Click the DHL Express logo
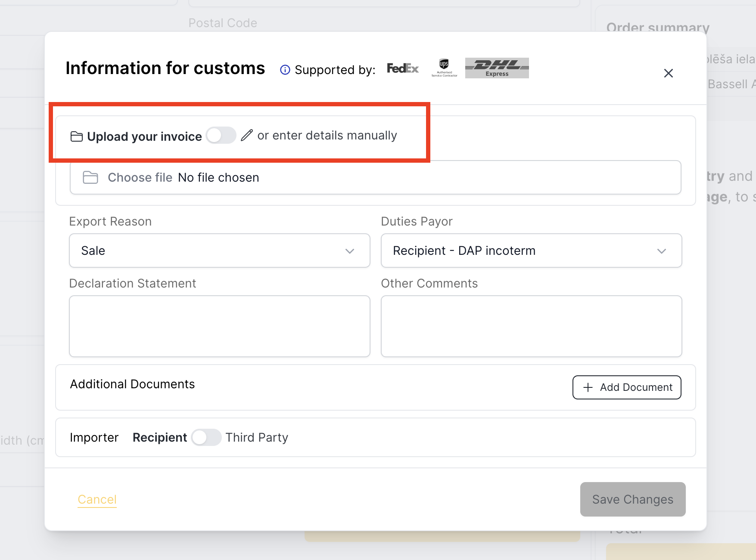 pyautogui.click(x=497, y=68)
